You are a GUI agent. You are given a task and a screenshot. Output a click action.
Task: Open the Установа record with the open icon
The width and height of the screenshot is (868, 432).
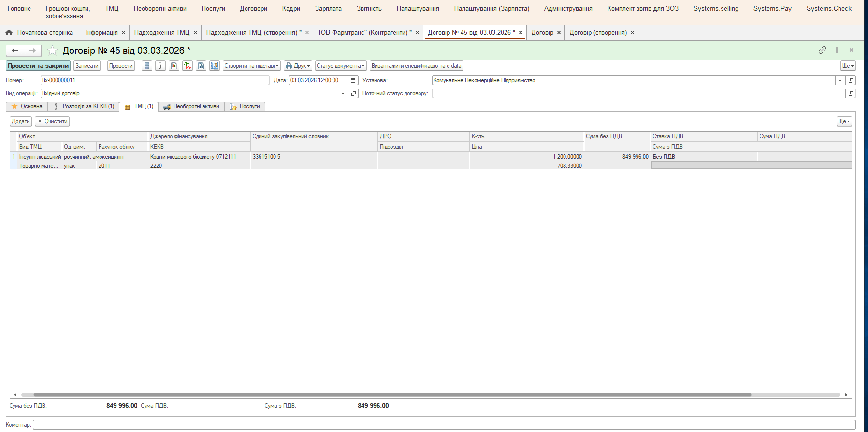click(x=851, y=80)
